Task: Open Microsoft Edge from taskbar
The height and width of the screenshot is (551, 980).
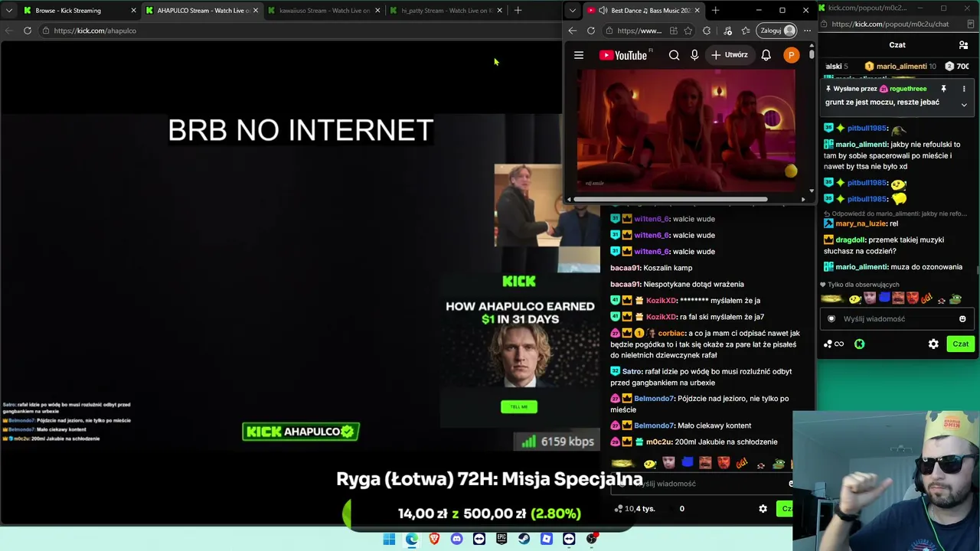Action: point(412,539)
